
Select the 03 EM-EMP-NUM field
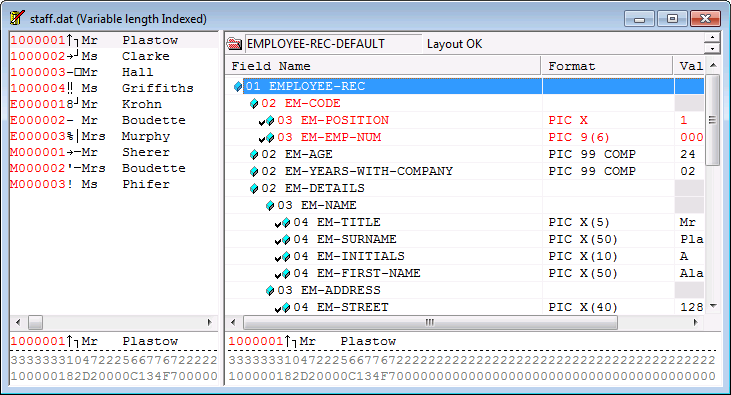pyautogui.click(x=465, y=137)
